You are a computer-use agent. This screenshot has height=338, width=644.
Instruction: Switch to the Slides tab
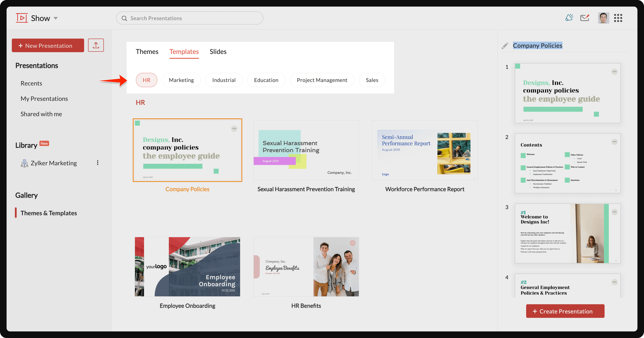[x=218, y=52]
